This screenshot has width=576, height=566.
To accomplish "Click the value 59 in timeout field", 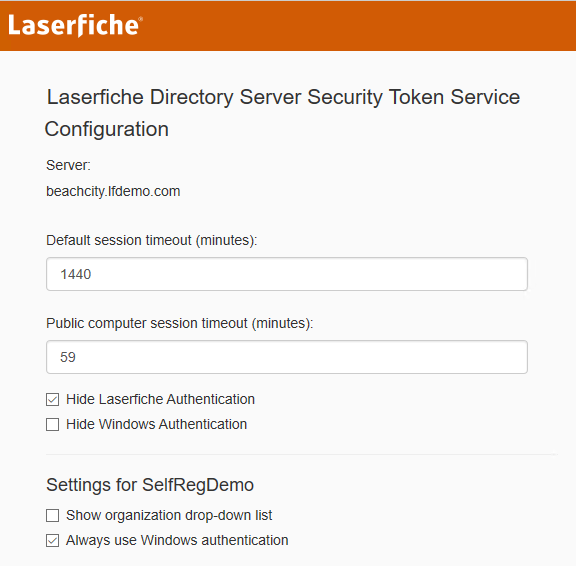I will (68, 357).
